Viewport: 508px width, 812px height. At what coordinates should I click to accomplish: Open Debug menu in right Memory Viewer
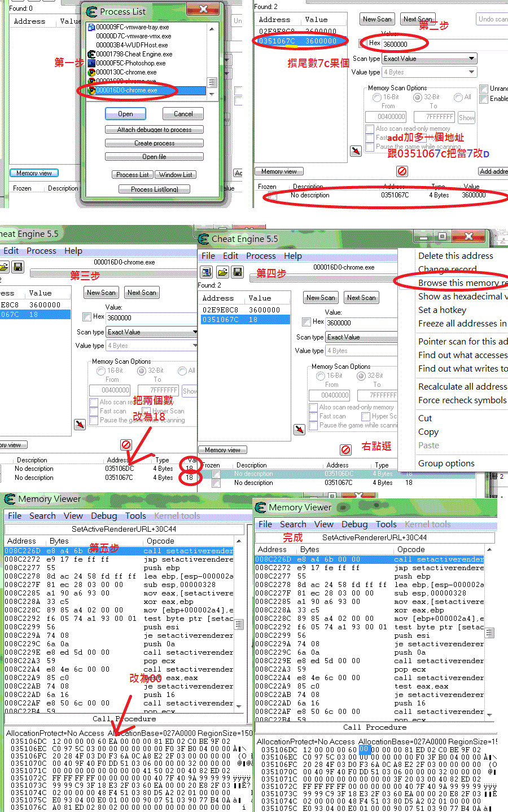pyautogui.click(x=354, y=524)
